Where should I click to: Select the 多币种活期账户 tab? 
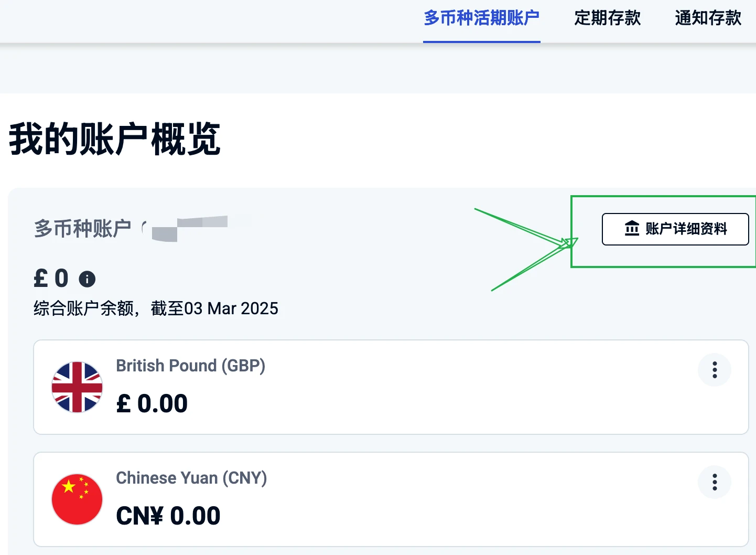482,18
